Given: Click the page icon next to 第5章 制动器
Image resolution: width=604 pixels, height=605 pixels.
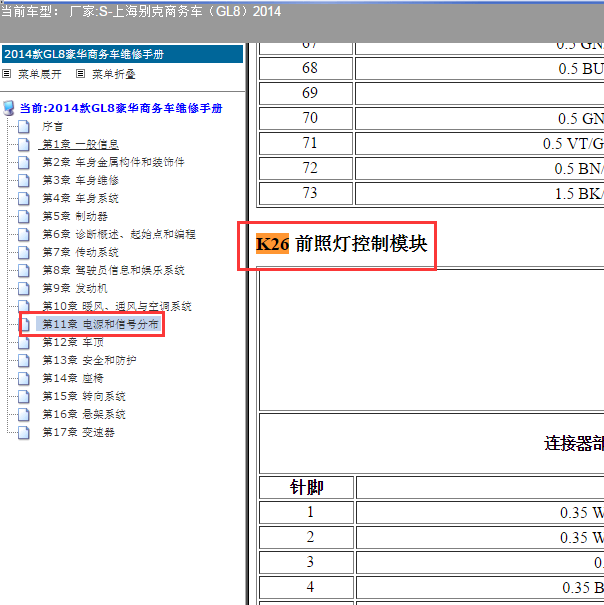Looking at the screenshot, I should [x=24, y=216].
